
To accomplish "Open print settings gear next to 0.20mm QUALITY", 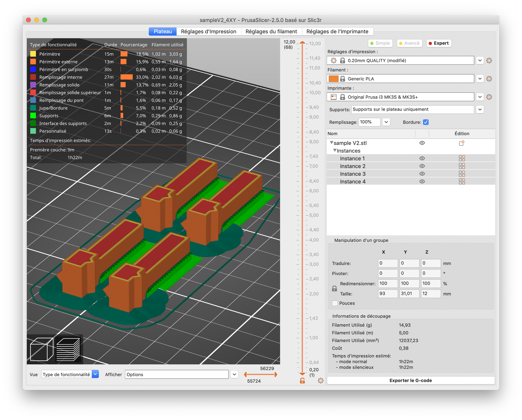I will (x=489, y=60).
